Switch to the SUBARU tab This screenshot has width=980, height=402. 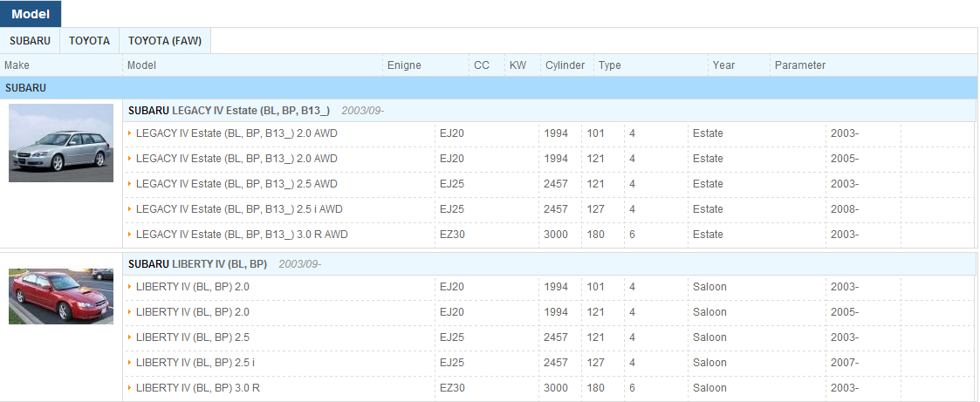[x=30, y=41]
